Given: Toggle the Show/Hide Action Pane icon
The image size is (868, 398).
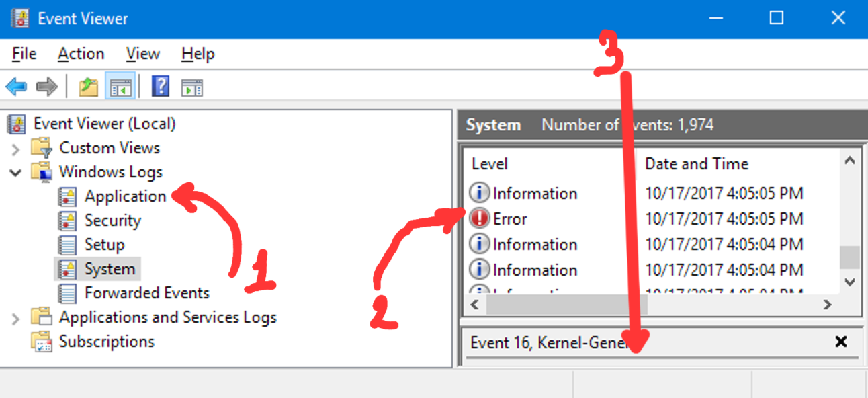Looking at the screenshot, I should coord(192,86).
